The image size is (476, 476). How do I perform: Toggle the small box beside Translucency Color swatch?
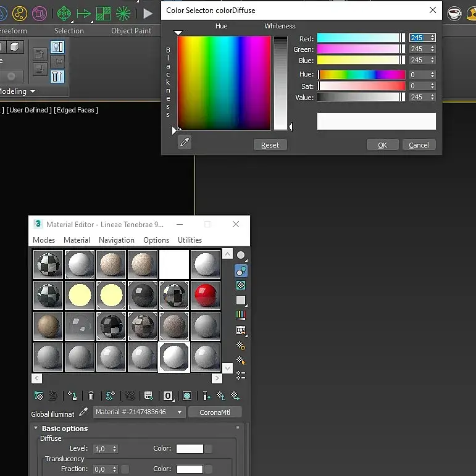209,469
